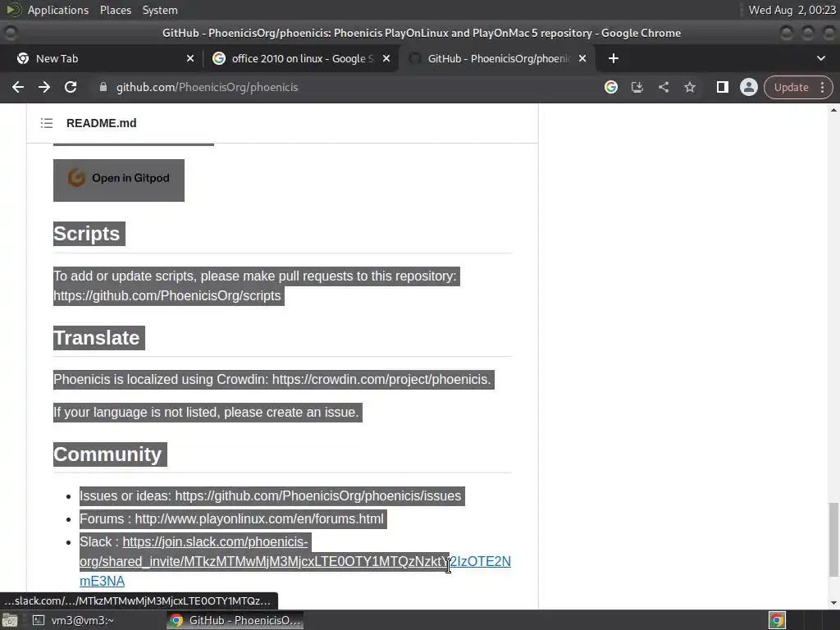Close the office 2010 on linux tab
The width and height of the screenshot is (840, 630).
(x=386, y=58)
